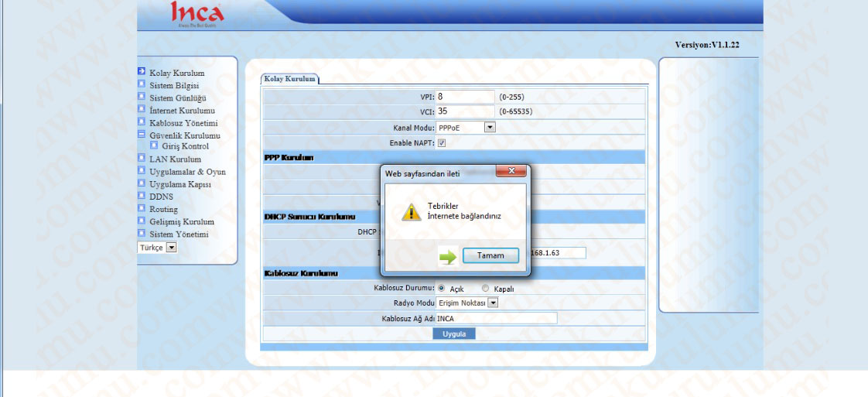Open Kolay Kurulum in the sidebar

177,73
